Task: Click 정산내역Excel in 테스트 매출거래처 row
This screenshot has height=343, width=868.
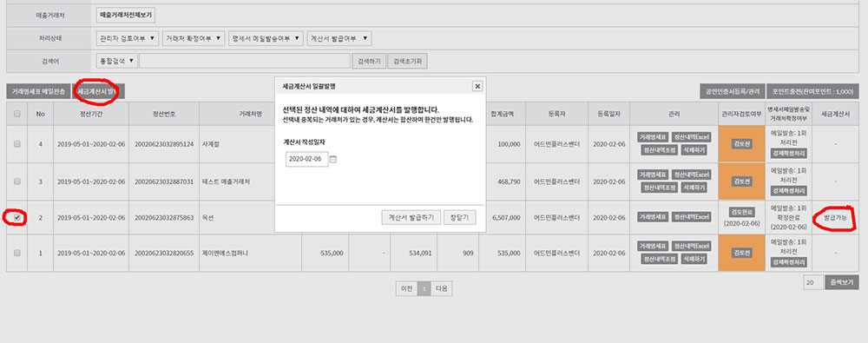Action: pos(692,175)
